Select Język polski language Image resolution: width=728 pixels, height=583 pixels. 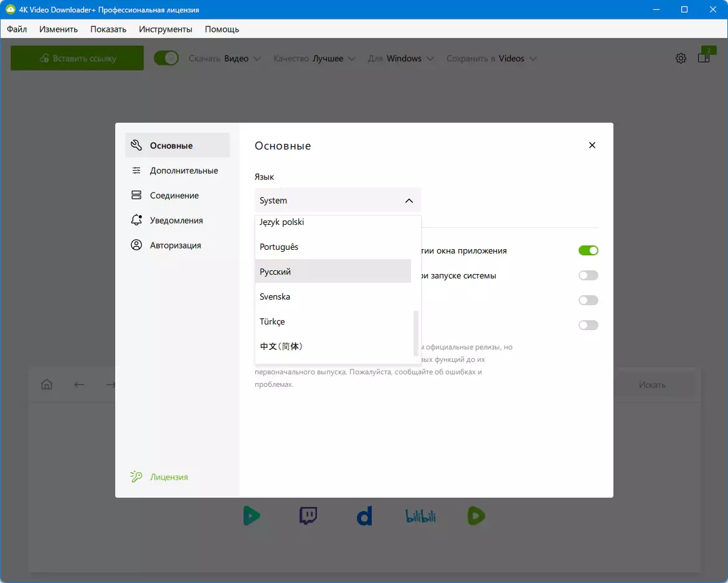(333, 222)
